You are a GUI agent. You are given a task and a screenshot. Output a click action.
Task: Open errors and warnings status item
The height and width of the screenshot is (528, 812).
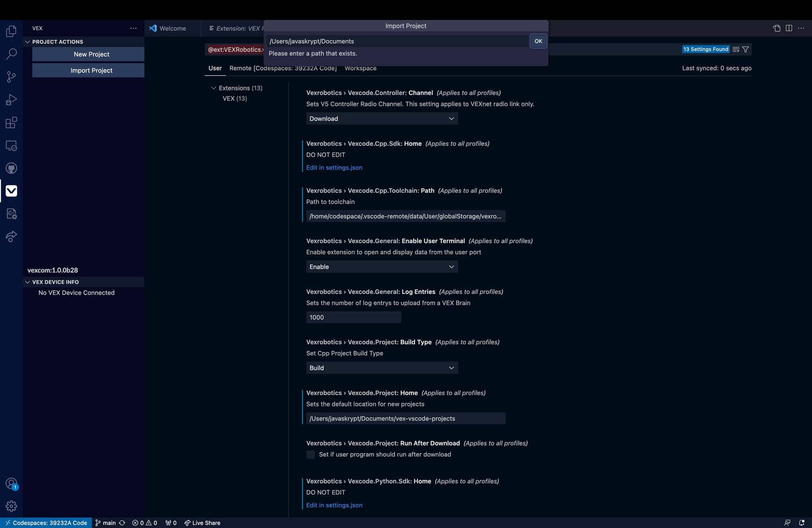pos(145,523)
